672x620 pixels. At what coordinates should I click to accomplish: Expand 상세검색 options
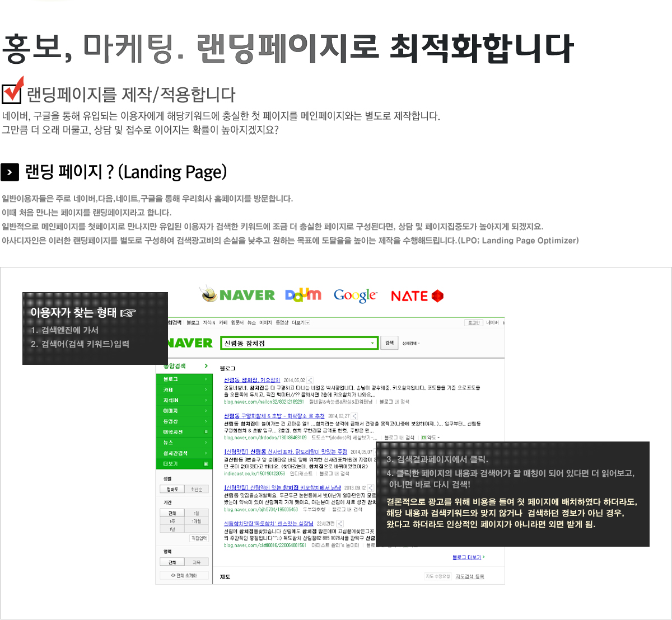tap(411, 344)
